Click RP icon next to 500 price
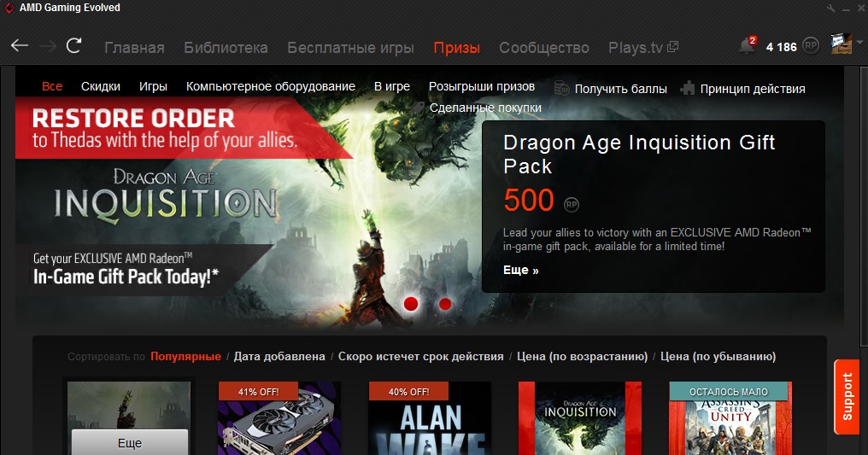868x455 pixels. coord(572,205)
